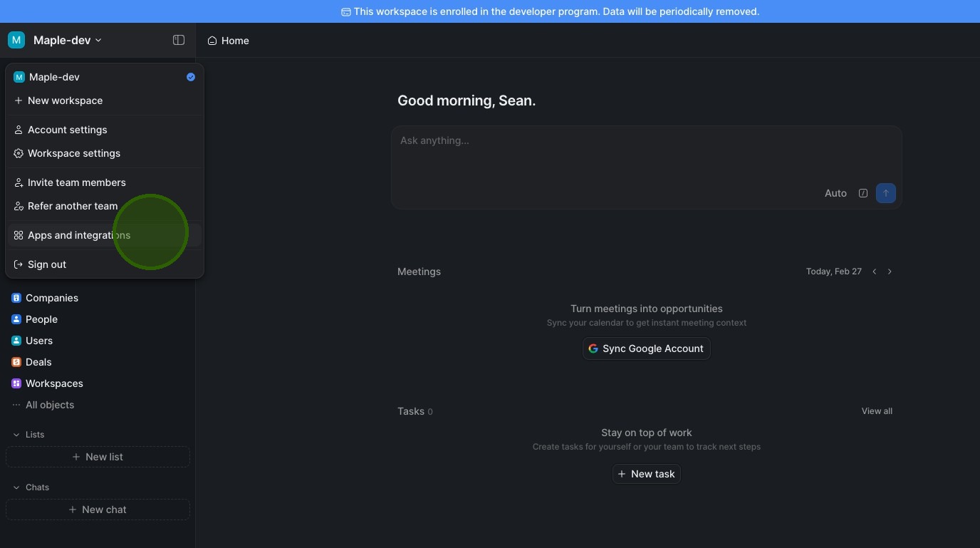Open Account settings
980x548 pixels.
pos(105,130)
